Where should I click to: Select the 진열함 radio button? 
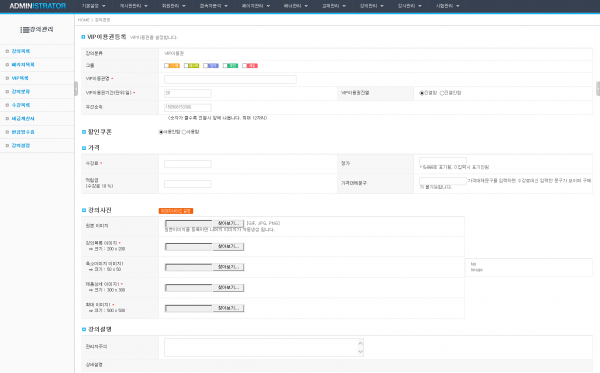[x=422, y=93]
